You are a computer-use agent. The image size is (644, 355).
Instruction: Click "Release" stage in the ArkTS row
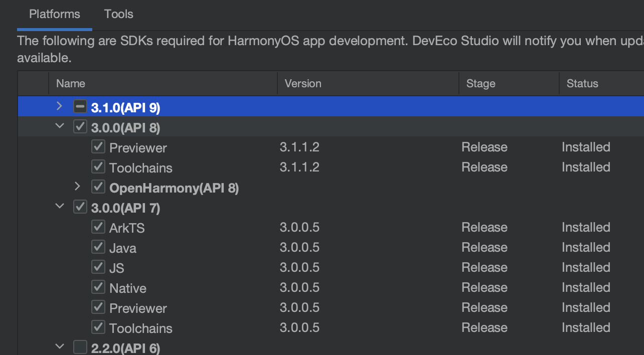point(485,227)
